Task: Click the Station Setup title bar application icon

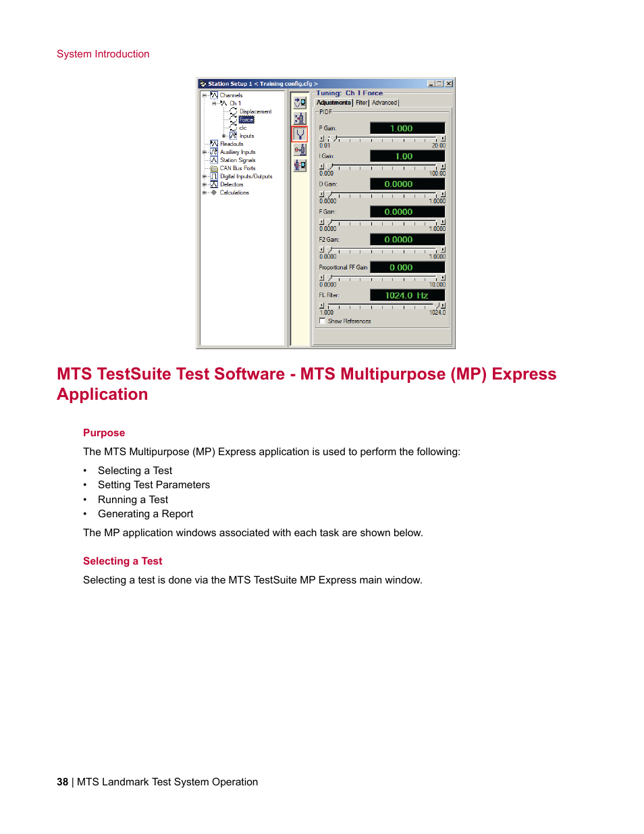Action: (x=203, y=84)
